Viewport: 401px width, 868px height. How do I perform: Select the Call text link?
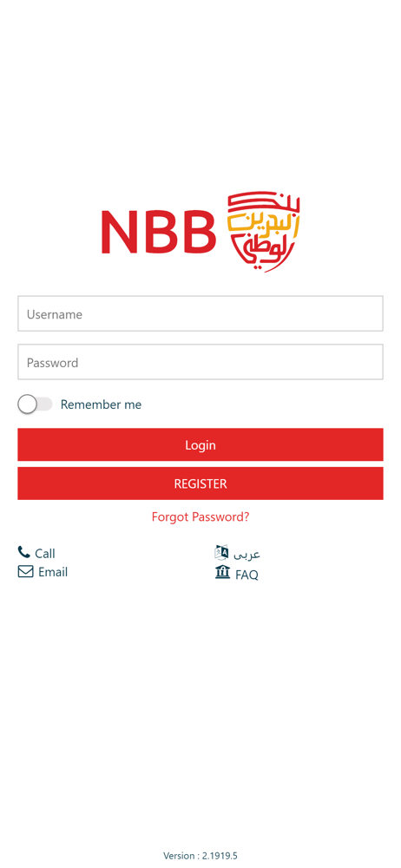click(45, 554)
